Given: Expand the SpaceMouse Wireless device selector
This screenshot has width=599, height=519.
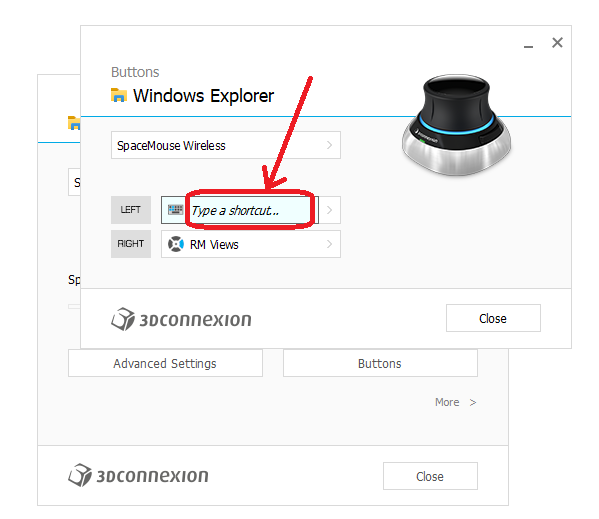Looking at the screenshot, I should [226, 145].
